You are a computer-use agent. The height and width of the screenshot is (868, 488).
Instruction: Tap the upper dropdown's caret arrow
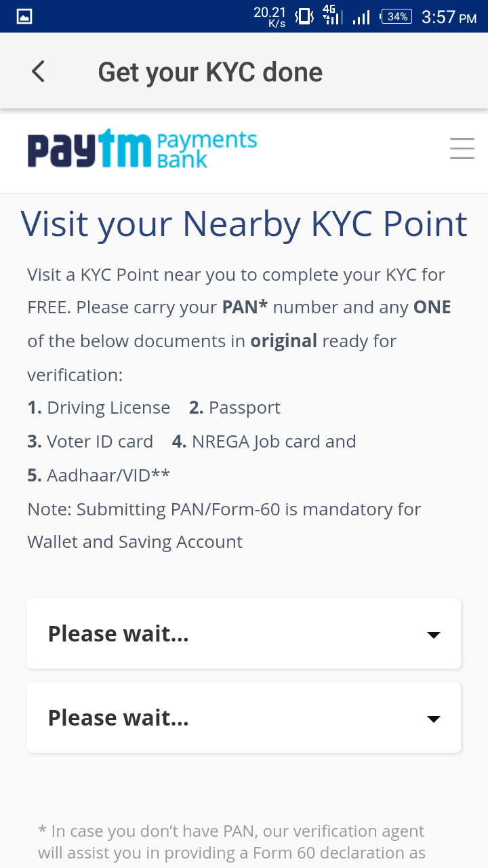pos(433,635)
